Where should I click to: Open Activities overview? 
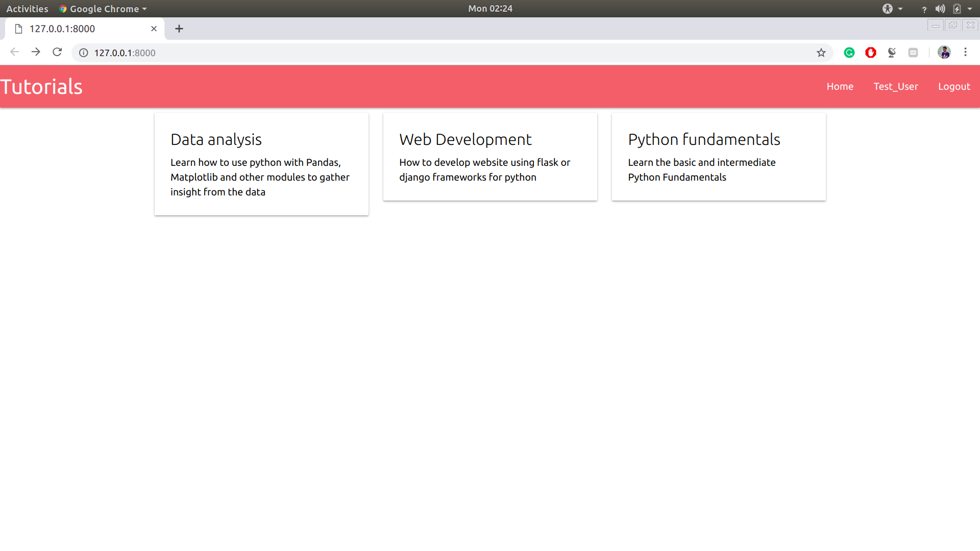(27, 9)
